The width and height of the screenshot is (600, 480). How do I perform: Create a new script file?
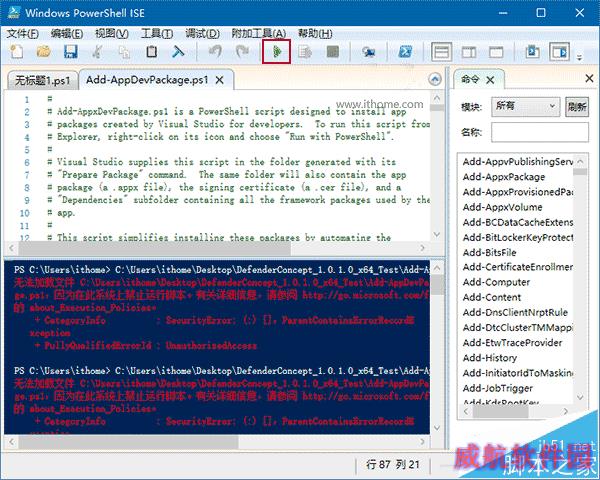coord(16,52)
